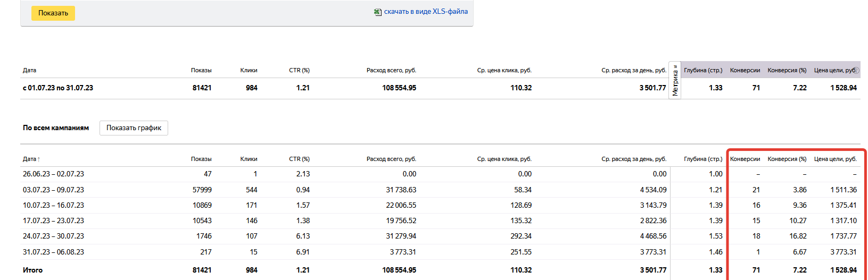Sort campaign table by Глубина (стр.) header
The width and height of the screenshot is (868, 280).
click(703, 159)
